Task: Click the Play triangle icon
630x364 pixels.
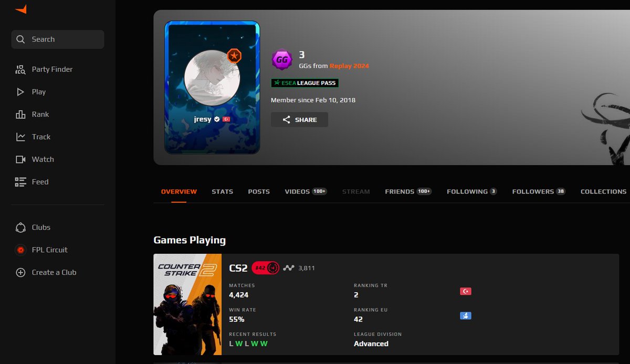Action: tap(20, 92)
